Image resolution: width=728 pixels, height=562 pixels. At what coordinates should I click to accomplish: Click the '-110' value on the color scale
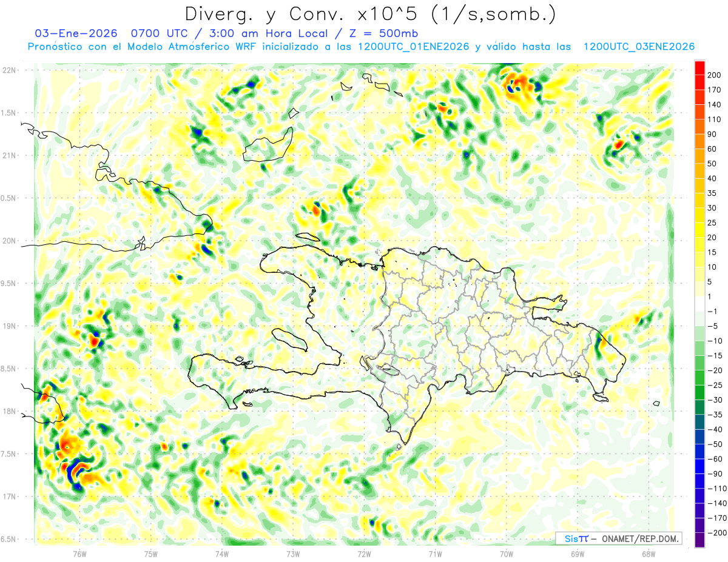tap(718, 488)
